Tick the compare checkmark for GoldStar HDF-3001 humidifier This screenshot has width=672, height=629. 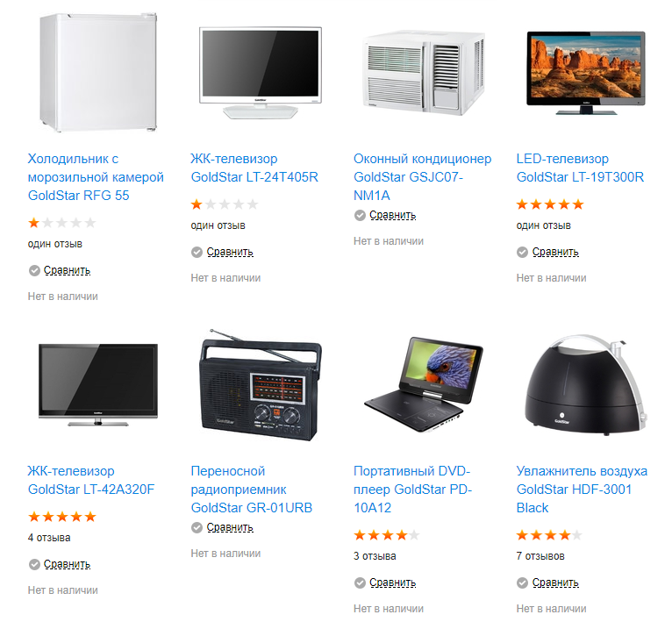coord(522,583)
